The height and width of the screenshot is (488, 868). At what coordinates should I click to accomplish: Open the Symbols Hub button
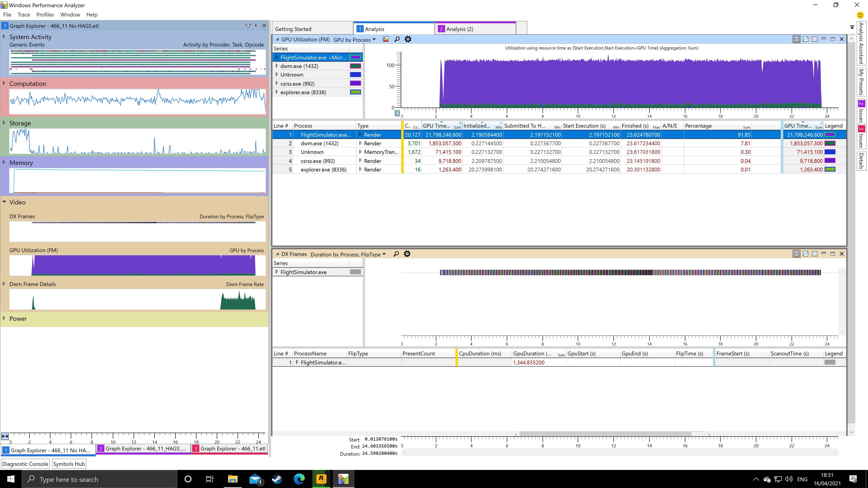click(x=69, y=464)
